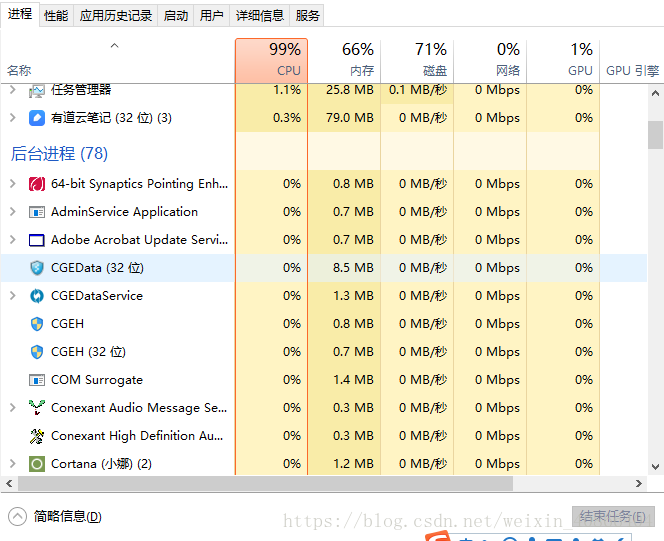Switch to the 性能 tab

(56, 16)
